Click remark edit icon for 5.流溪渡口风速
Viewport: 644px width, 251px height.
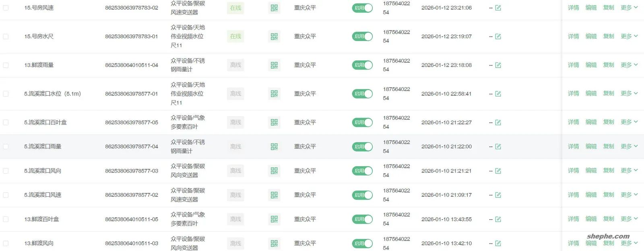coord(498,195)
